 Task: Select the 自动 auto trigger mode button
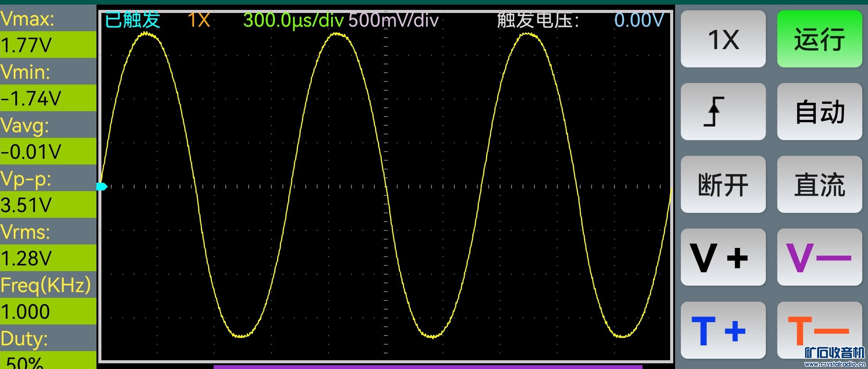click(x=820, y=112)
